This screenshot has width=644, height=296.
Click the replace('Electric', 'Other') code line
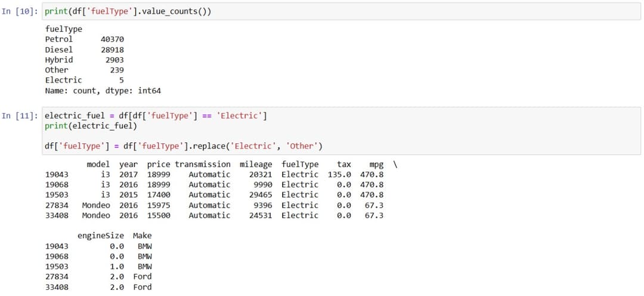point(184,146)
